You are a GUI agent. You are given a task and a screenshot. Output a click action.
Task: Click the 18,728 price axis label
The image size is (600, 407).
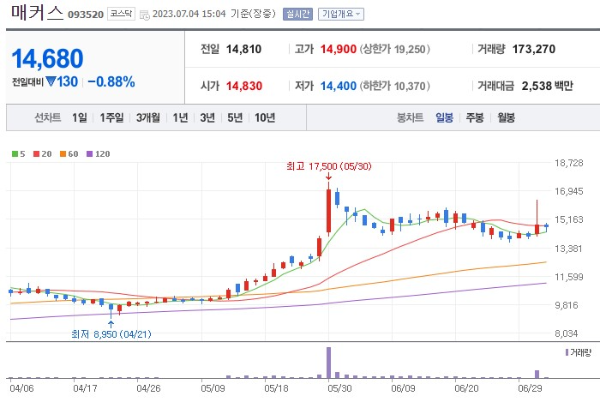pos(569,163)
